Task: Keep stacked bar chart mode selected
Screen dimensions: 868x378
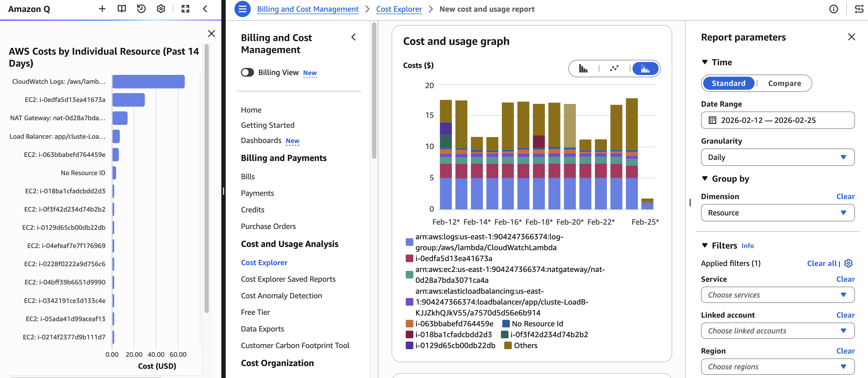Action: (x=645, y=69)
